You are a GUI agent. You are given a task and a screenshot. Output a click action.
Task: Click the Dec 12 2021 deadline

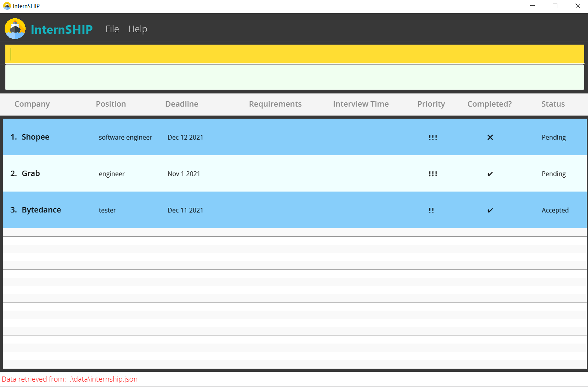pyautogui.click(x=185, y=137)
